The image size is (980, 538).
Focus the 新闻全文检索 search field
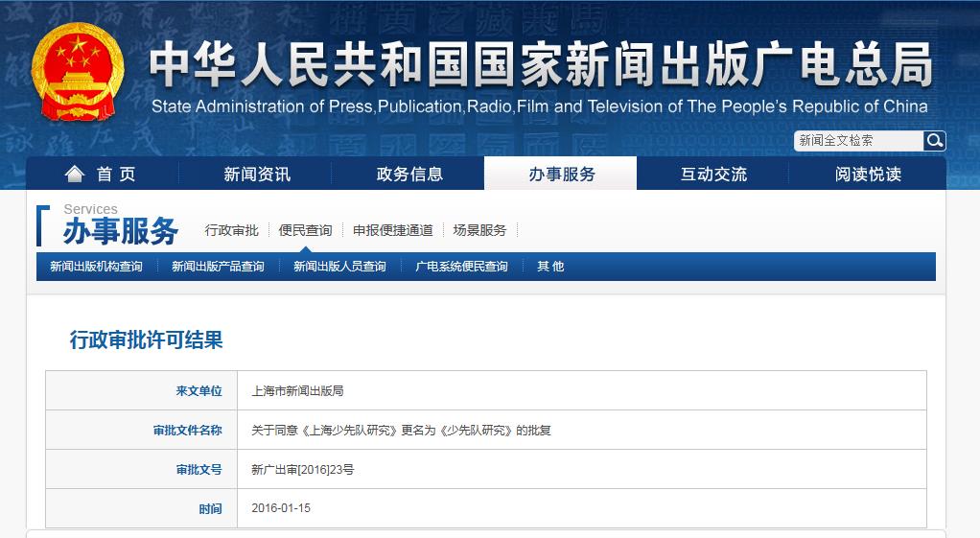click(x=859, y=141)
